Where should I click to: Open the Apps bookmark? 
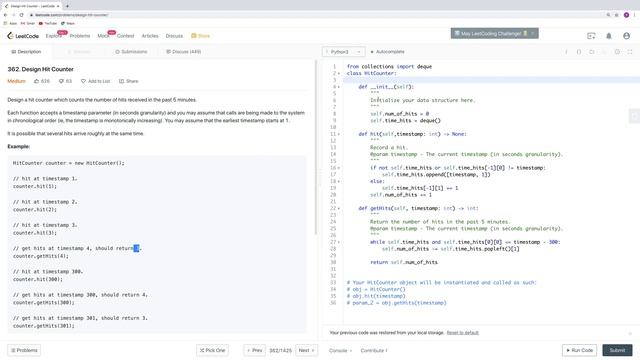11,24
